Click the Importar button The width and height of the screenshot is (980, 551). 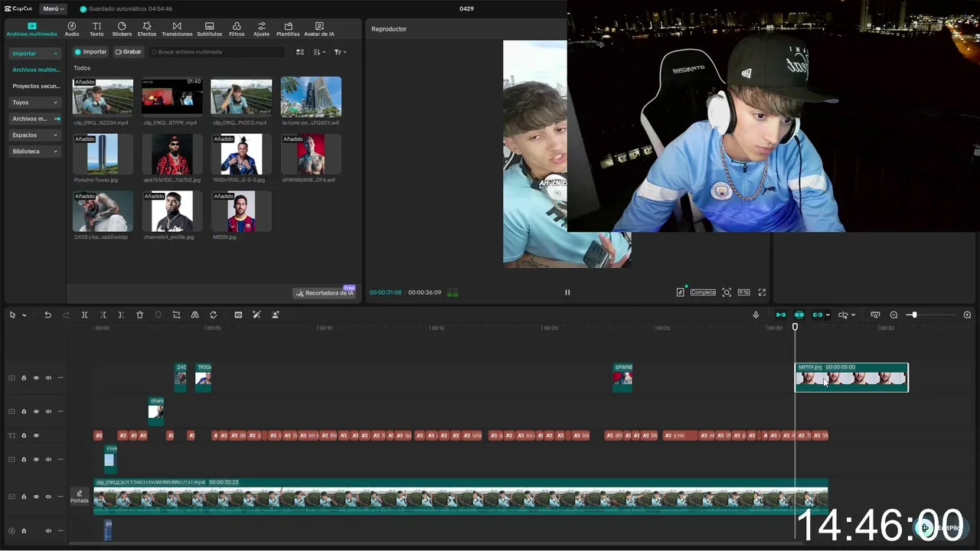click(90, 52)
